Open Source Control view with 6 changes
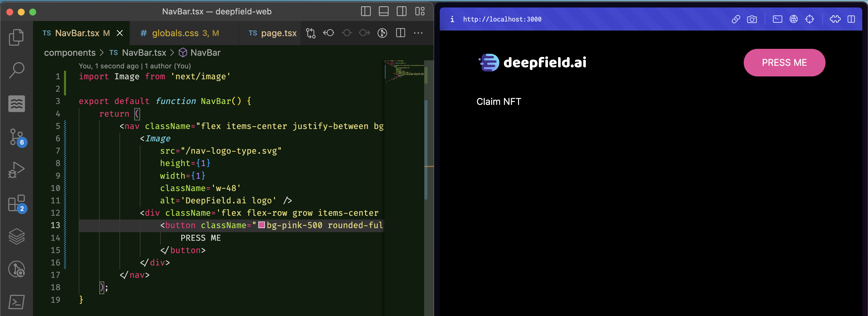The width and height of the screenshot is (868, 316). [17, 137]
